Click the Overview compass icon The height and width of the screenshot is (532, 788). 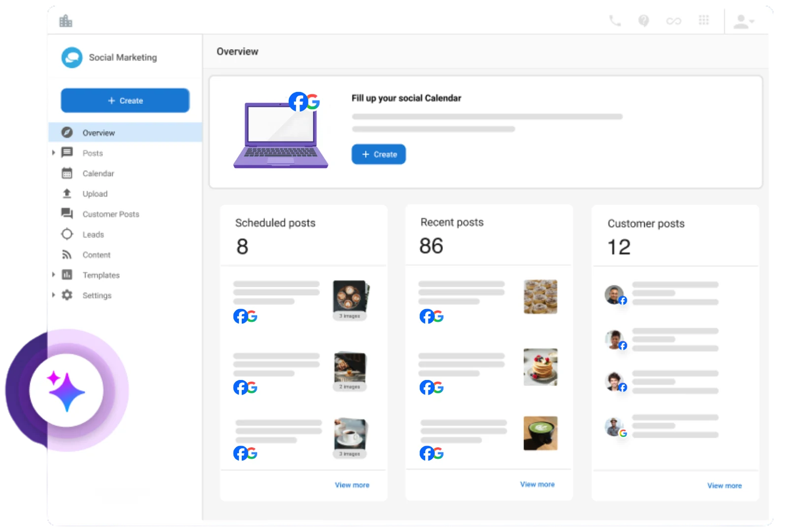67,132
